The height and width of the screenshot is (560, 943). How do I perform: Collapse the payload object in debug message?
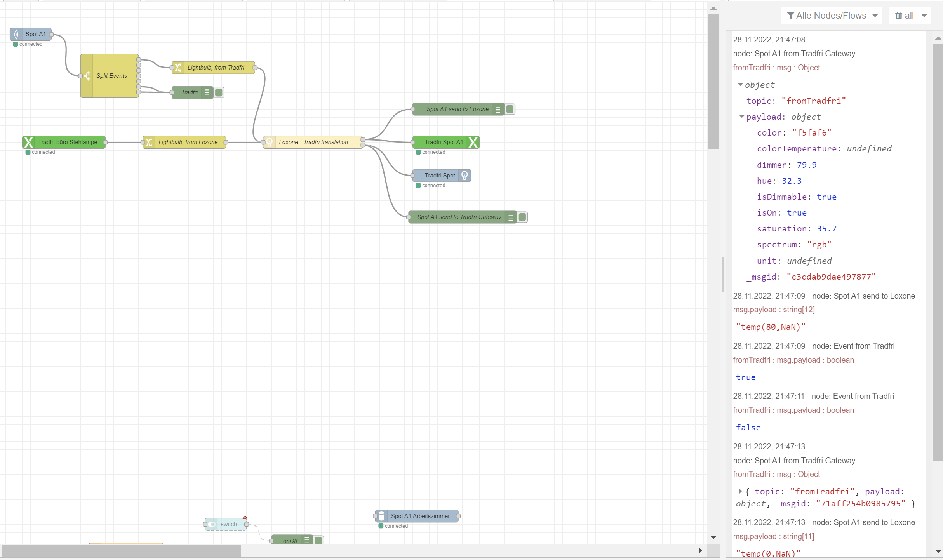(742, 117)
